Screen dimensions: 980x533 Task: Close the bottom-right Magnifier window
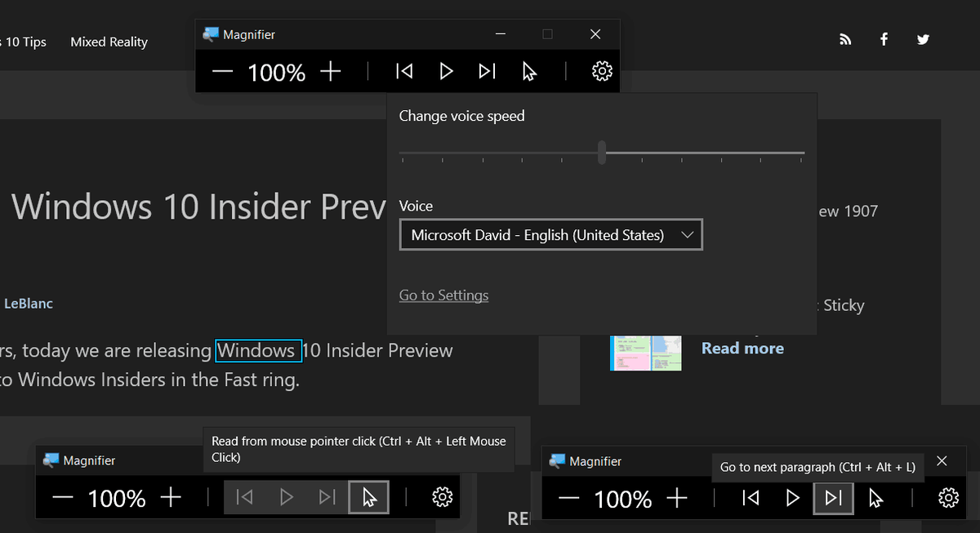pos(942,461)
